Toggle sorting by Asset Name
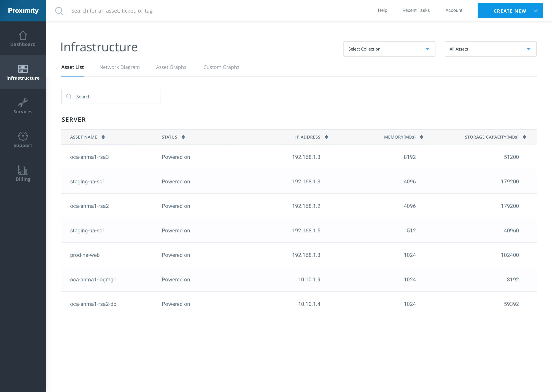The width and height of the screenshot is (552, 392). pos(103,137)
